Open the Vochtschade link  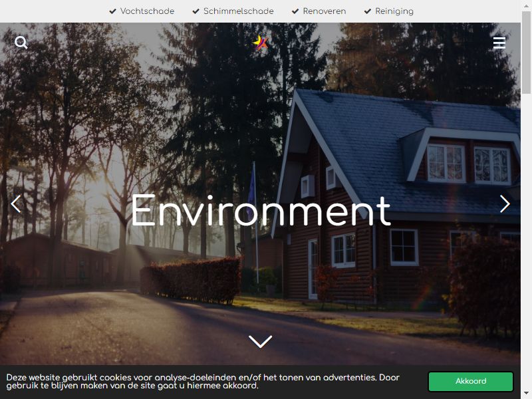click(147, 11)
